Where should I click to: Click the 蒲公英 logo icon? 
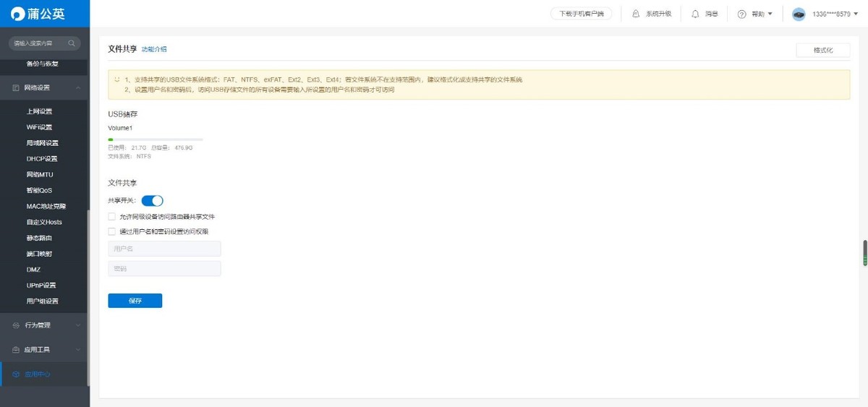click(17, 14)
